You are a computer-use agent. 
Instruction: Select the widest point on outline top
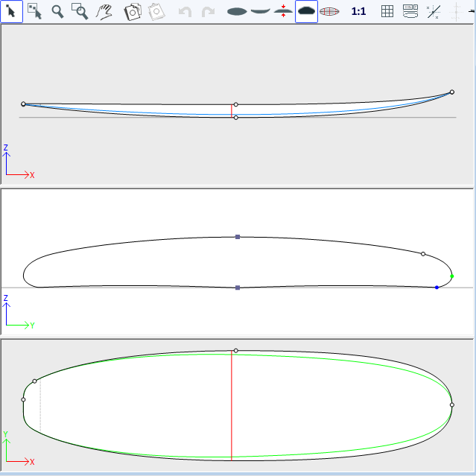(x=236, y=351)
